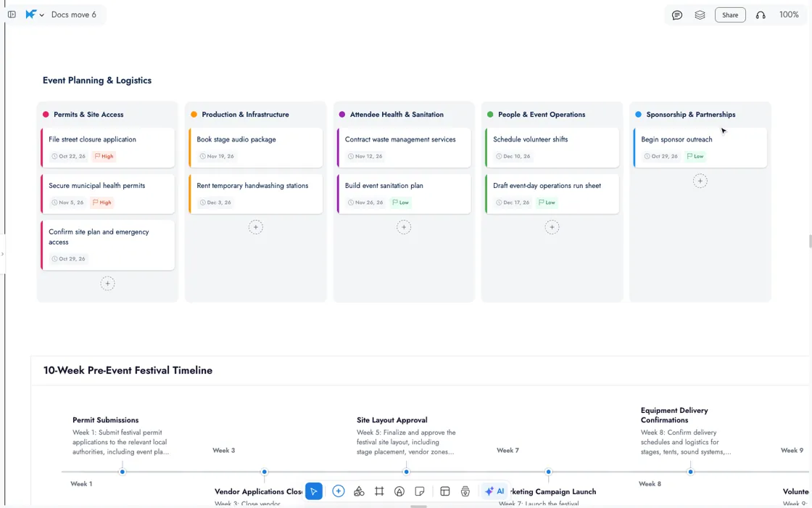
Task: Open the Begin sponsor outreach card
Action: pyautogui.click(x=700, y=148)
